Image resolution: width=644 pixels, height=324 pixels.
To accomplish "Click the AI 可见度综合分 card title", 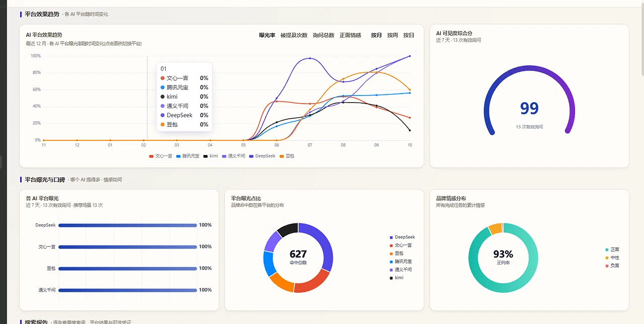I will tap(454, 33).
